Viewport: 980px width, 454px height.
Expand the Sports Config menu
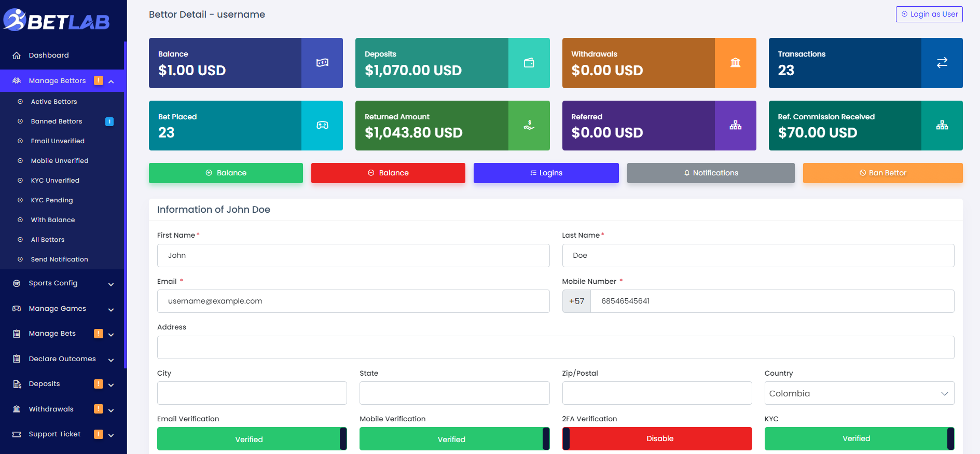pyautogui.click(x=63, y=283)
